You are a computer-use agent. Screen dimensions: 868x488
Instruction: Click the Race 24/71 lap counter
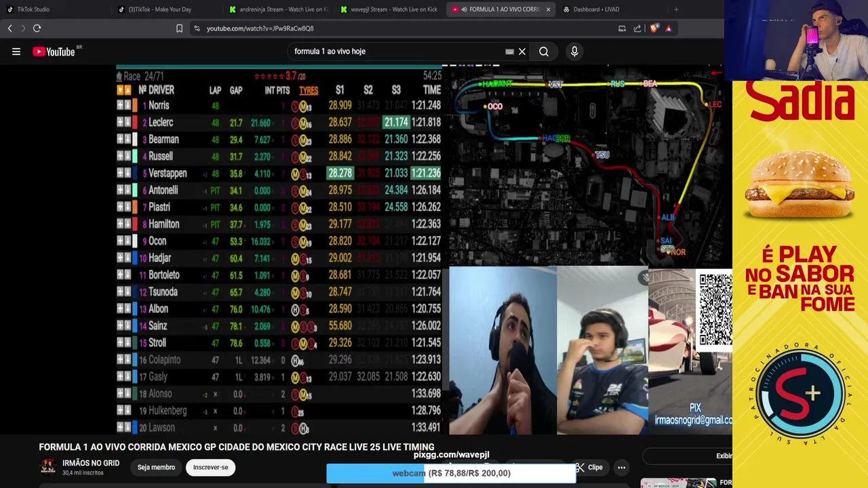(x=144, y=77)
